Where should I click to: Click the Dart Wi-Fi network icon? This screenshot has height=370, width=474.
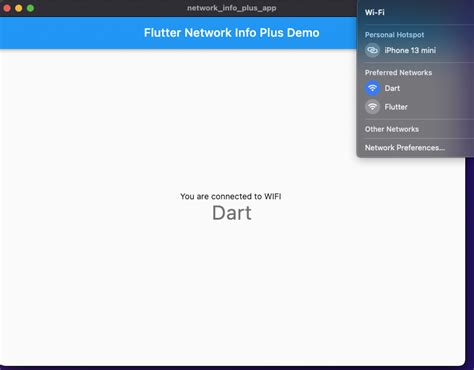coord(372,88)
